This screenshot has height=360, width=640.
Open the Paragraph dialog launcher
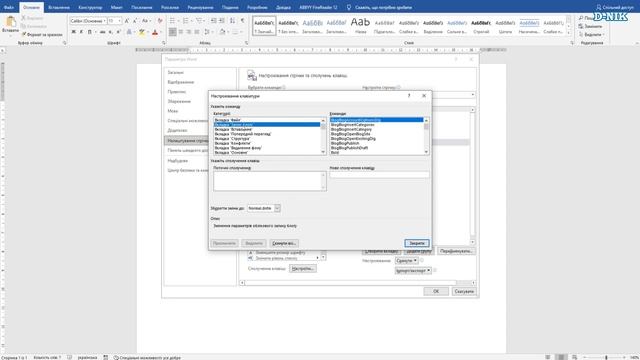(x=247, y=43)
